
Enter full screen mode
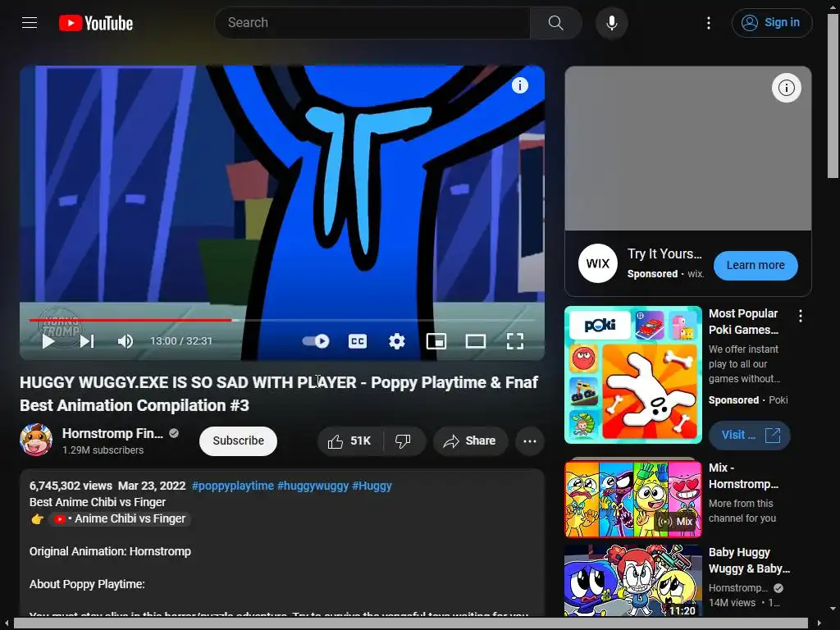(x=515, y=341)
